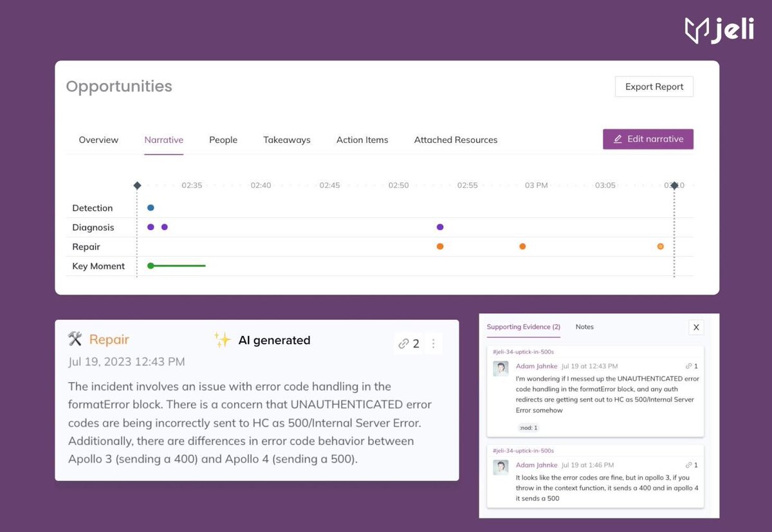
Task: Select the blue Detection timeline dot
Action: [151, 208]
